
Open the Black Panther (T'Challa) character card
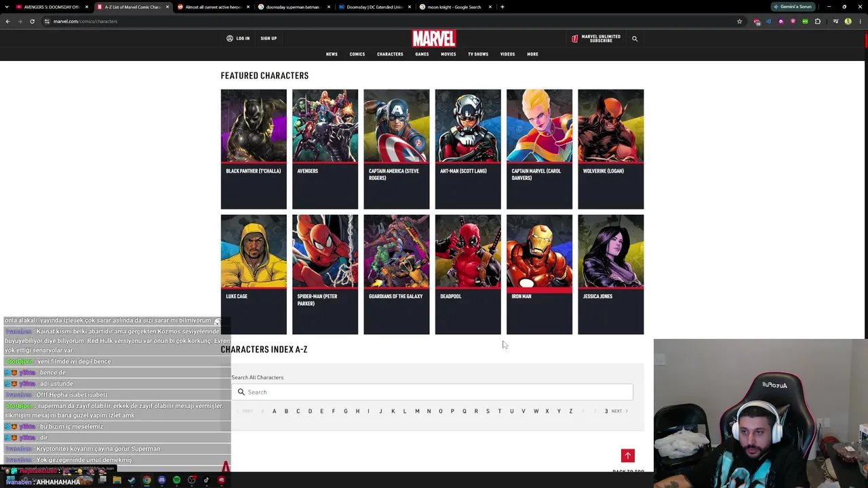pyautogui.click(x=254, y=149)
